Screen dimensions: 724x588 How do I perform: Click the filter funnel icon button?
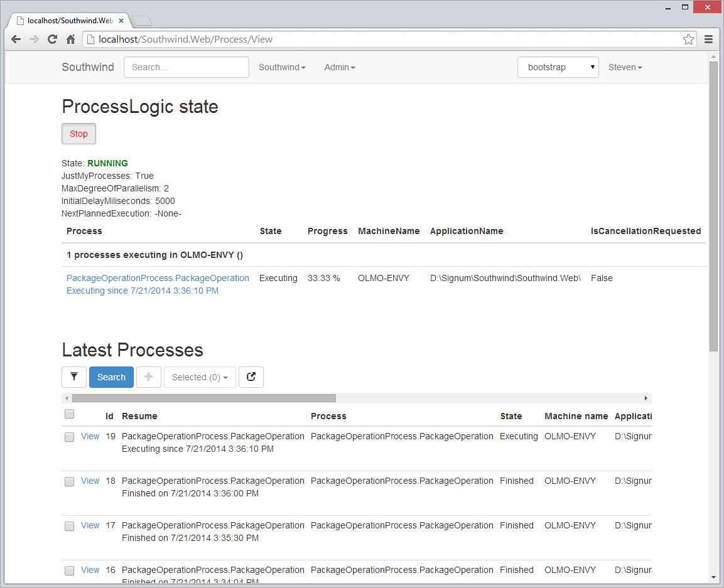pos(74,377)
